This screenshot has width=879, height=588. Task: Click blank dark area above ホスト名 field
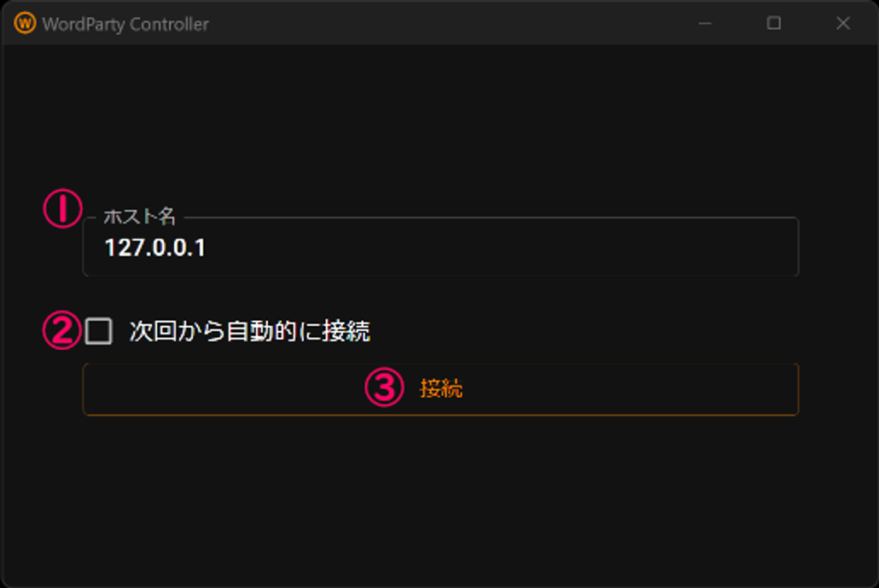point(440,123)
